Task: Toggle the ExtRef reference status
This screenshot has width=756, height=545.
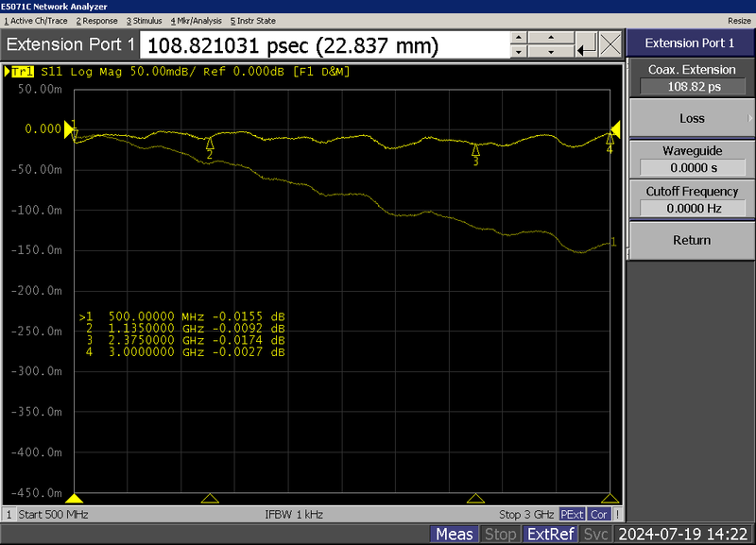Action: 551,534
